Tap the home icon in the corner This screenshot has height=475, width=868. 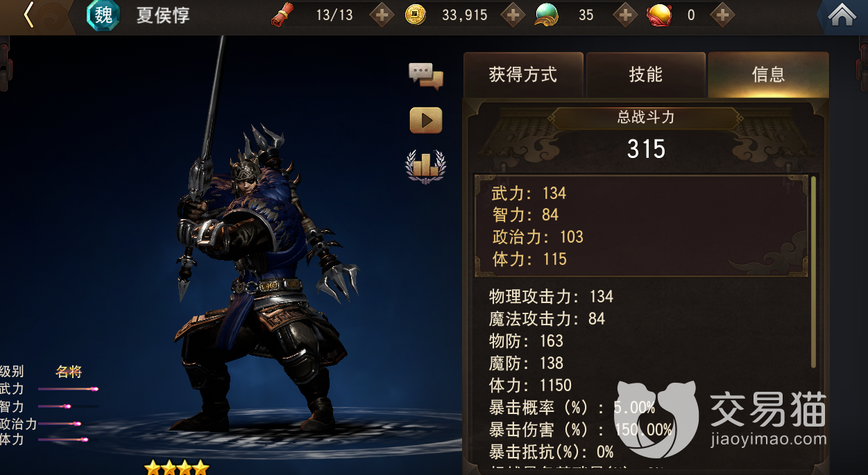coord(842,15)
